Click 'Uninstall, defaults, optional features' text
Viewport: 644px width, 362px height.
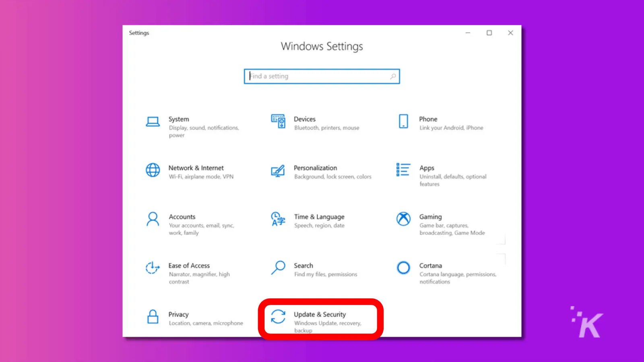coord(453,180)
